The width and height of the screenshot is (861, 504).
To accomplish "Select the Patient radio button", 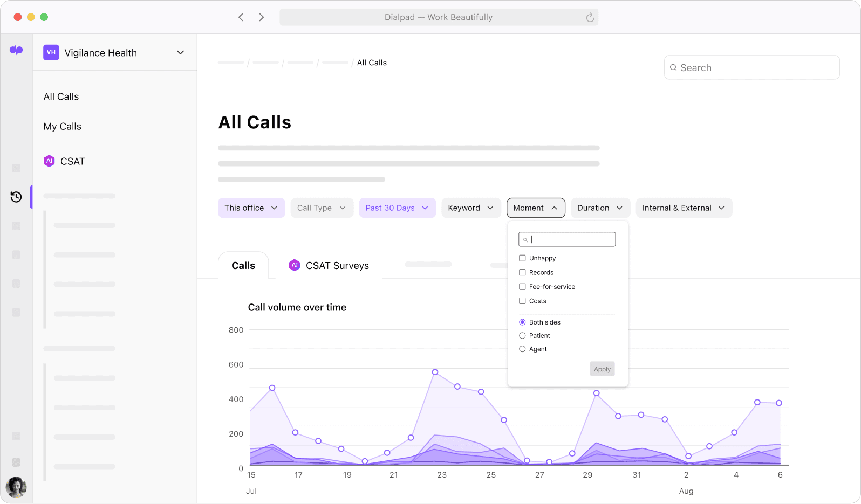I will [522, 336].
